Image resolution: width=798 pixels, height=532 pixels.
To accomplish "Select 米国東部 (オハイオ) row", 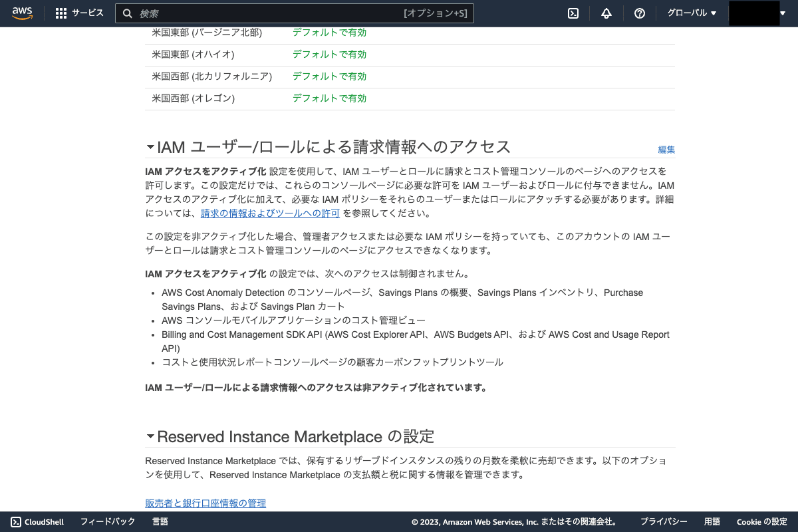I will [x=410, y=55].
